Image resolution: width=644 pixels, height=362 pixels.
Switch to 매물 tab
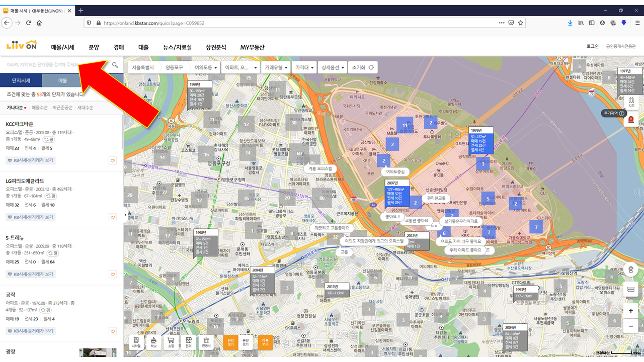click(x=62, y=80)
